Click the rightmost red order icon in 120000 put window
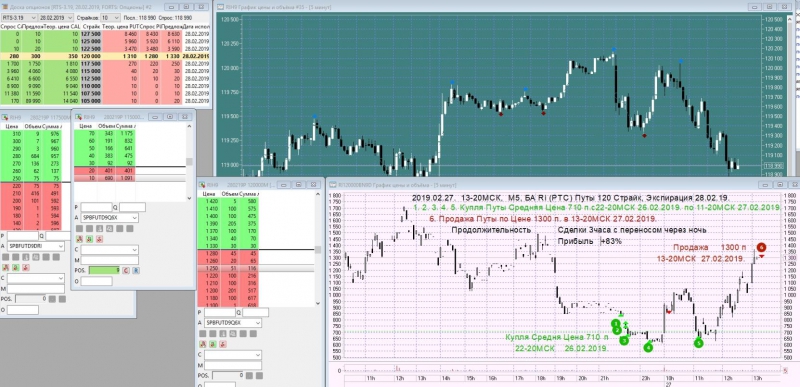800x387 pixels. (x=224, y=344)
